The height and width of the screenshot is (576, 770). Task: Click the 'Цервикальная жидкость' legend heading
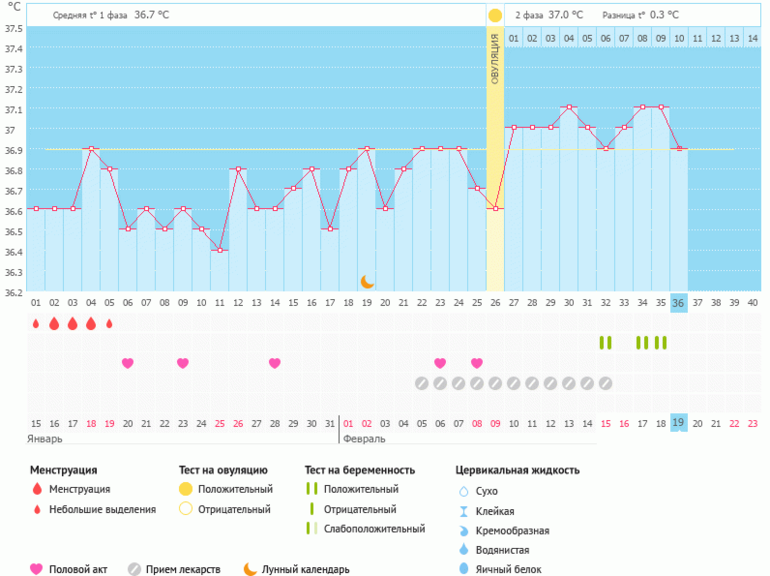(x=517, y=470)
